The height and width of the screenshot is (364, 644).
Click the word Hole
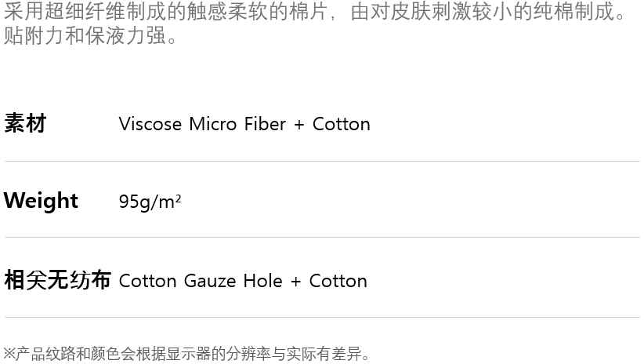[262, 281]
